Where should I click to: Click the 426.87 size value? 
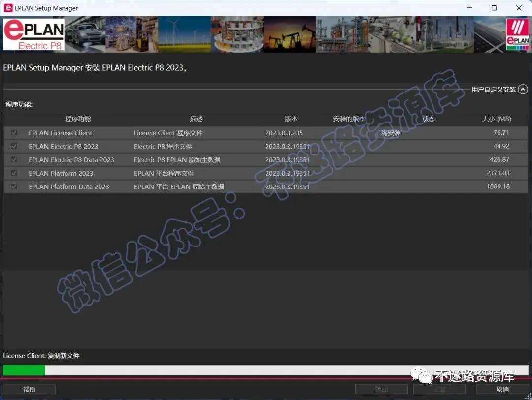499,159
